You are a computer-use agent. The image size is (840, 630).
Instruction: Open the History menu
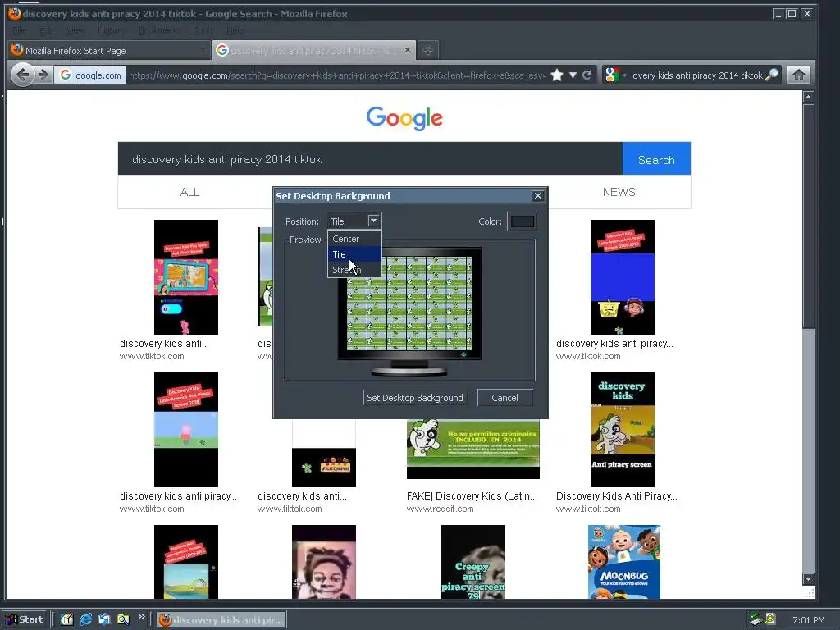pos(110,30)
